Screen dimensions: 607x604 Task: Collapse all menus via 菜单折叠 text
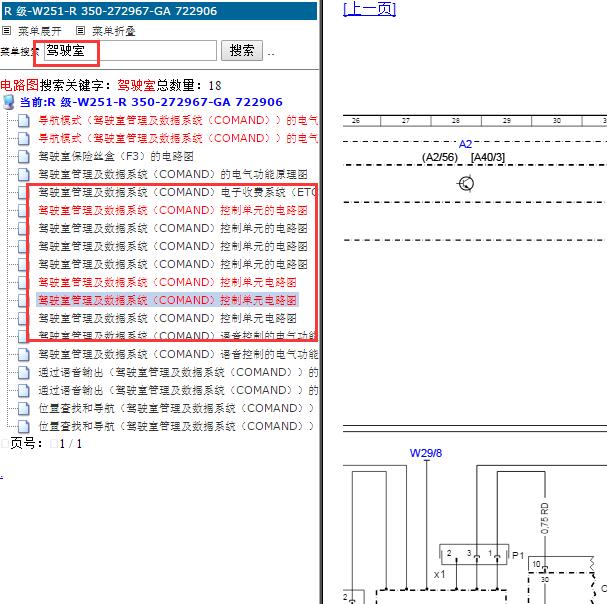114,31
